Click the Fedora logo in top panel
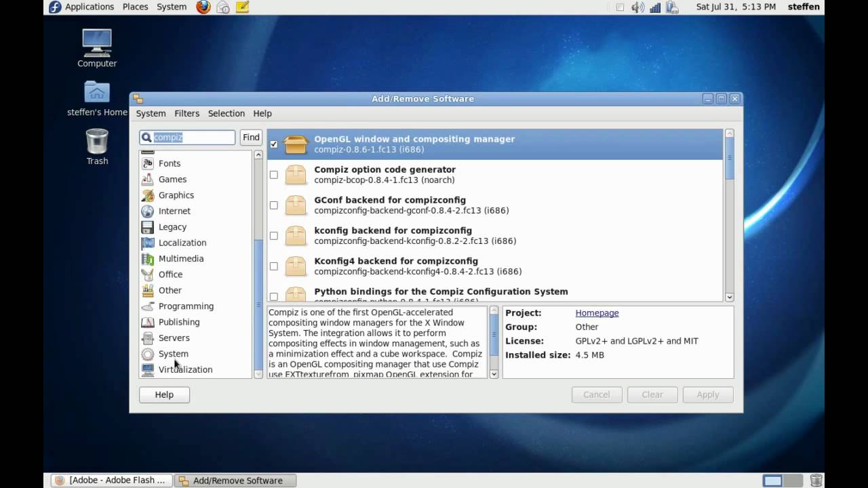868x488 pixels. 55,7
